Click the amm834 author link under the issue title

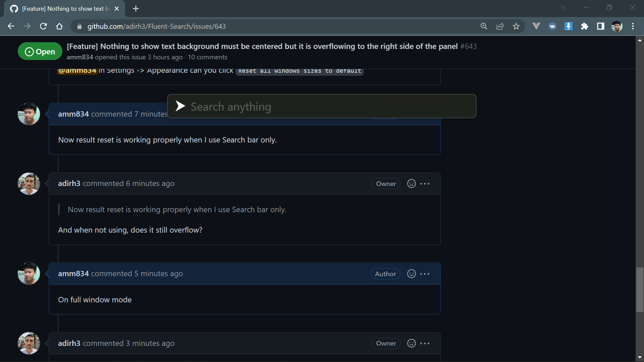[x=80, y=57]
